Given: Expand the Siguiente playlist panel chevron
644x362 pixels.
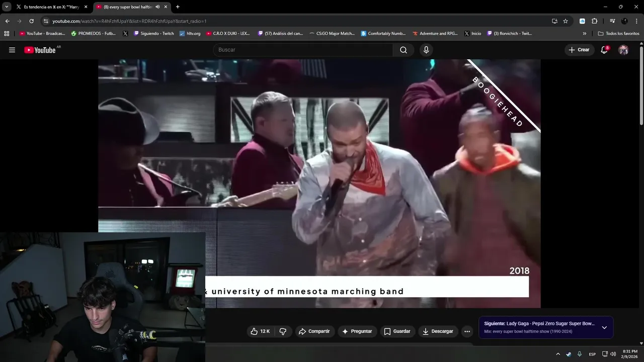Looking at the screenshot, I should click(604, 327).
